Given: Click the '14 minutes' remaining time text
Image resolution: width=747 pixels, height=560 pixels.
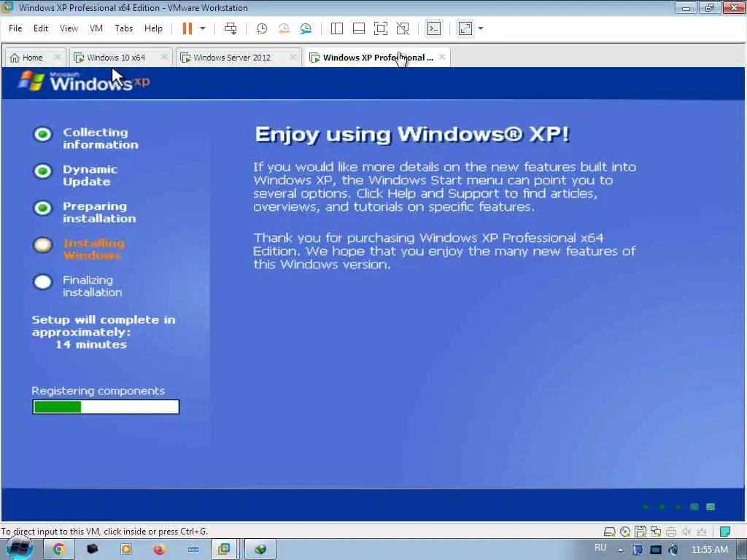Looking at the screenshot, I should coord(91,344).
